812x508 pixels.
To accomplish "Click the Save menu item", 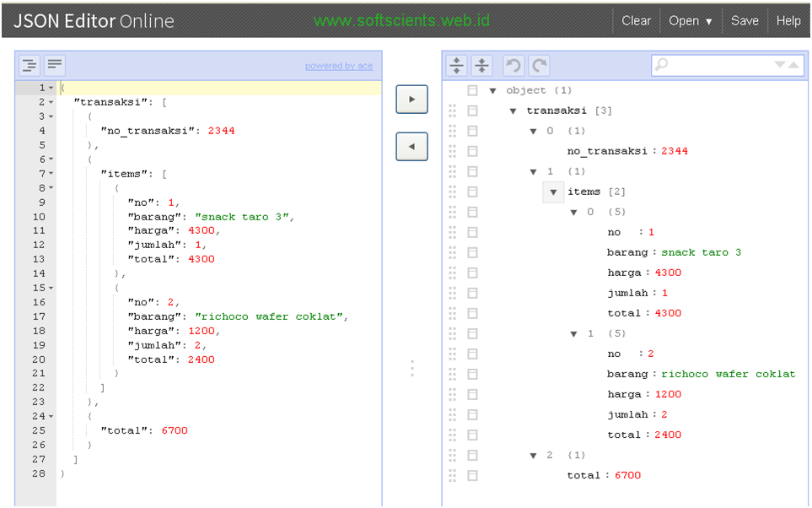I will coord(745,21).
